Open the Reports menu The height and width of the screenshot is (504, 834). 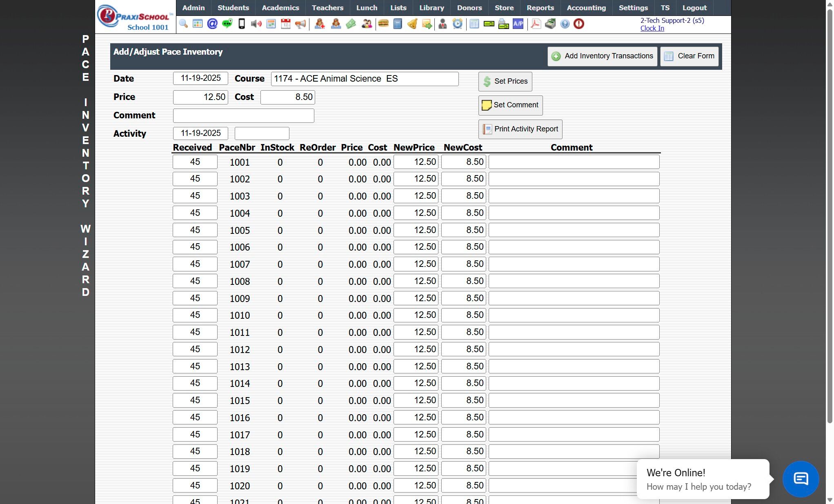pos(540,8)
